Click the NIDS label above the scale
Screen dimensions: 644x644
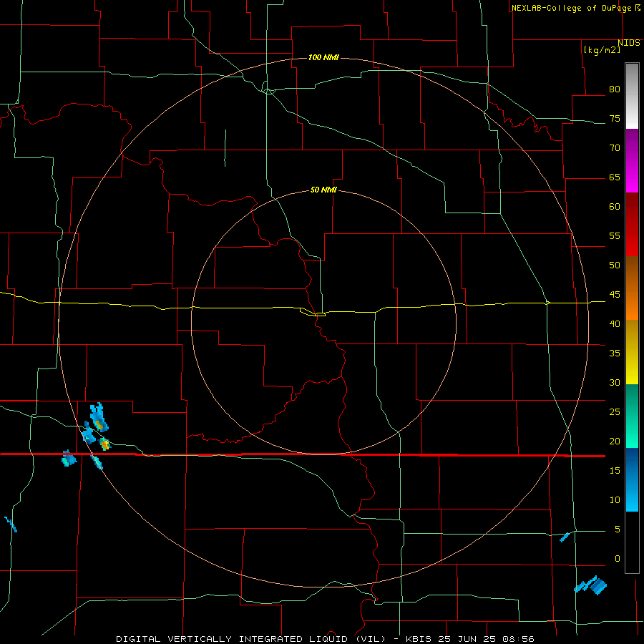(x=628, y=43)
